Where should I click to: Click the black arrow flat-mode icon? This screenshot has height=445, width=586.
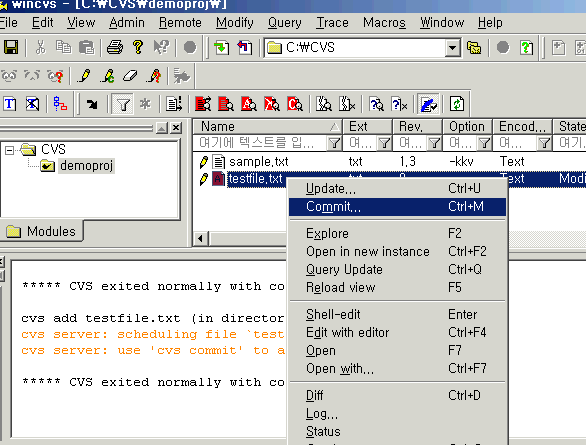coord(92,104)
